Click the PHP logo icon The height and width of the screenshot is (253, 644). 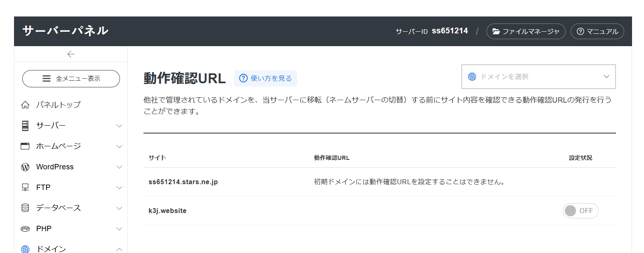[25, 229]
